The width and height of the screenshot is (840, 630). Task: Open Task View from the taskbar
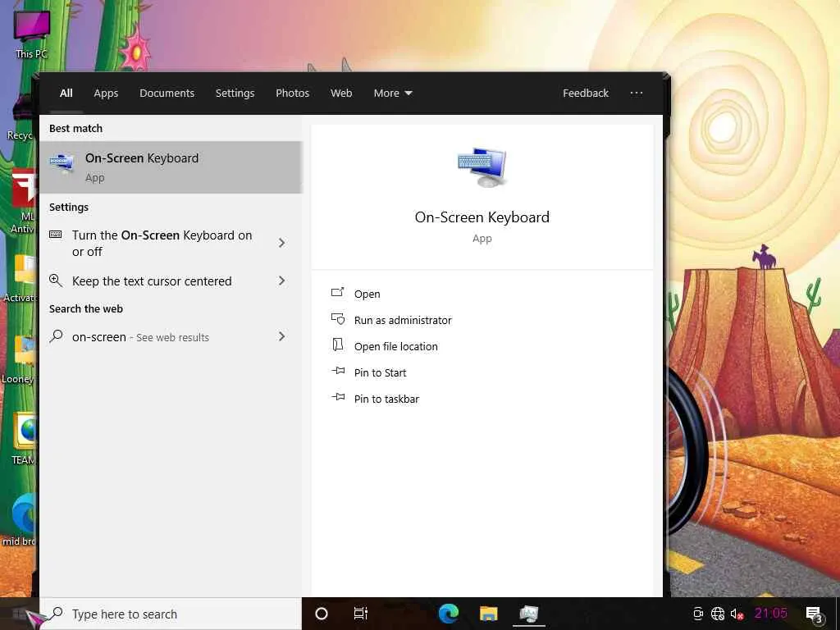(x=361, y=614)
